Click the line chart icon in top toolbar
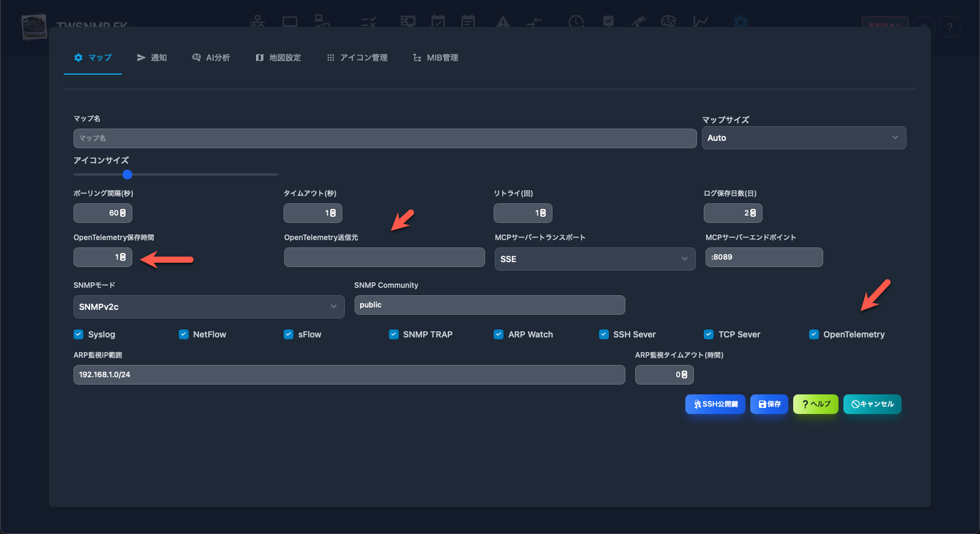The height and width of the screenshot is (534, 980). tap(701, 22)
